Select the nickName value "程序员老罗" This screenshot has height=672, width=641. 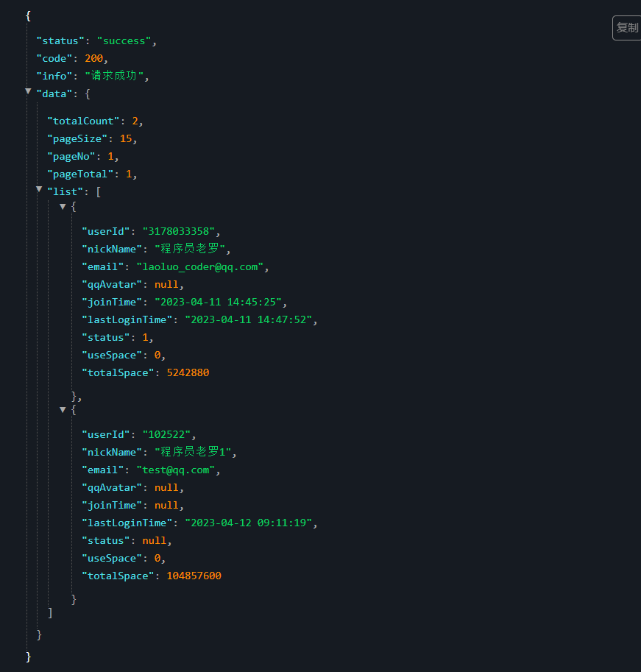190,249
